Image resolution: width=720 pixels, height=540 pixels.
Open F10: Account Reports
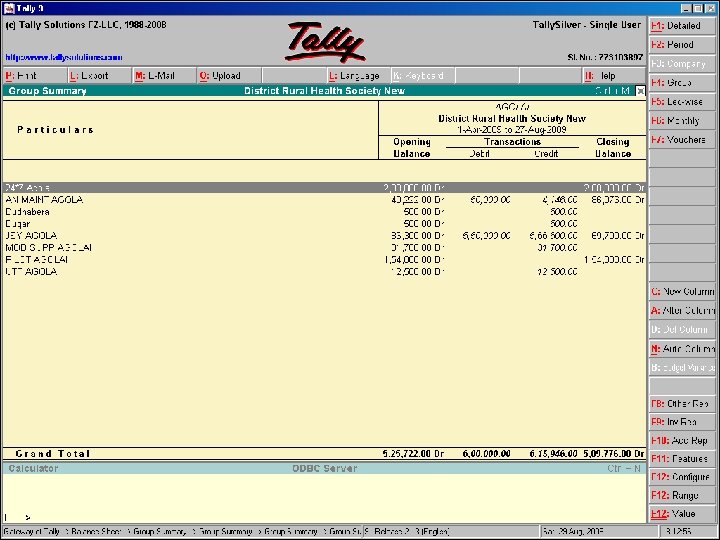pos(682,441)
